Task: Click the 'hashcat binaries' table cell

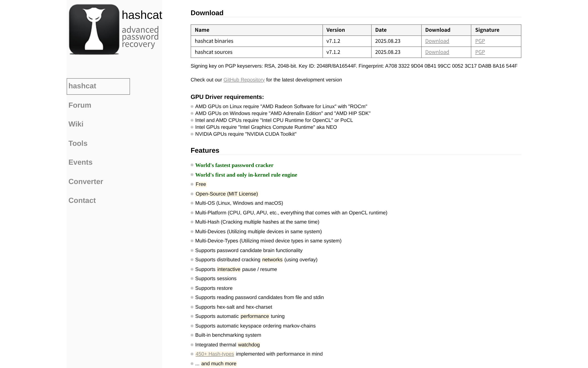Action: click(x=257, y=41)
